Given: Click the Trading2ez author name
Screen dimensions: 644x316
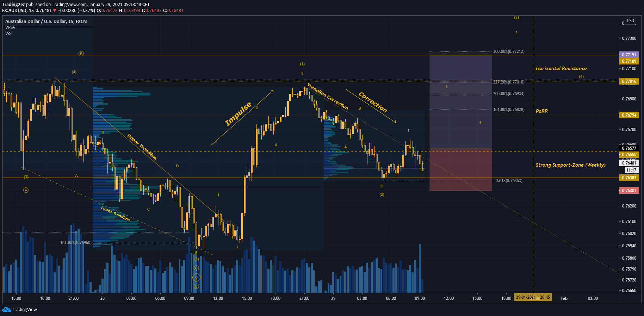Looking at the screenshot, I should click(x=13, y=4).
